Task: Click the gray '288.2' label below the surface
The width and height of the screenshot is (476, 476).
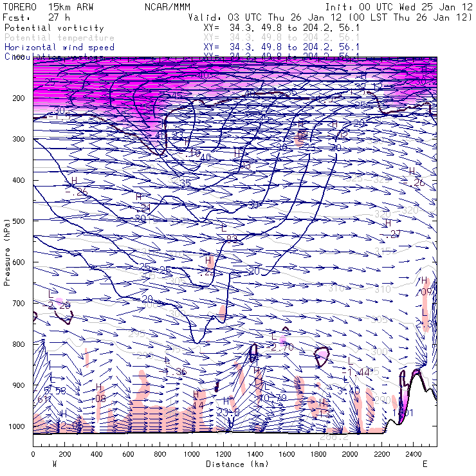Action: (334, 437)
